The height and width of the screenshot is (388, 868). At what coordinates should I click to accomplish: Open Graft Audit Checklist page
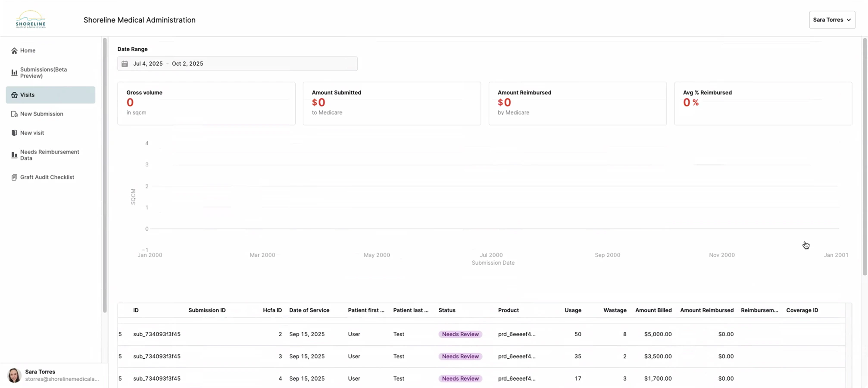pos(47,177)
